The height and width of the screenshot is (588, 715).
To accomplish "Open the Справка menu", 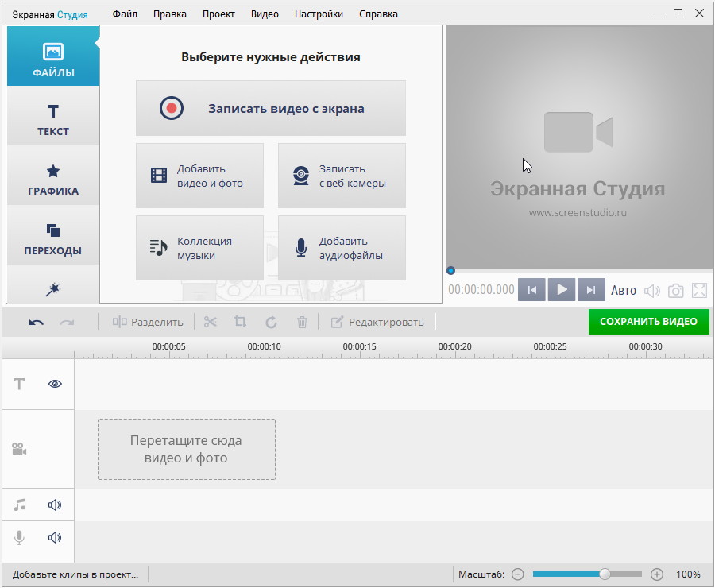I will (378, 14).
